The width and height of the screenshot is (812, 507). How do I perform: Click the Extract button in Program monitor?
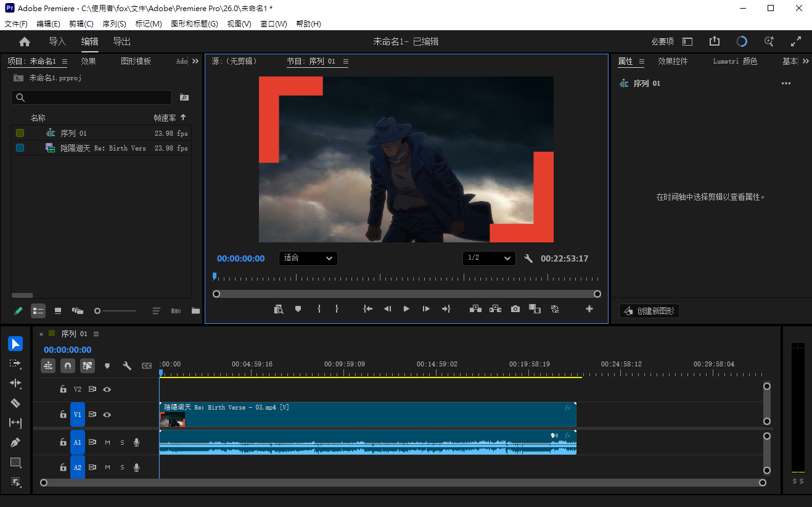pos(495,309)
